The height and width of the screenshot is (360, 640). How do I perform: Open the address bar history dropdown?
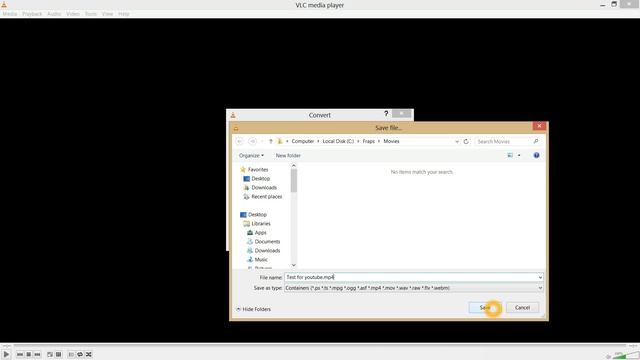pyautogui.click(x=457, y=142)
